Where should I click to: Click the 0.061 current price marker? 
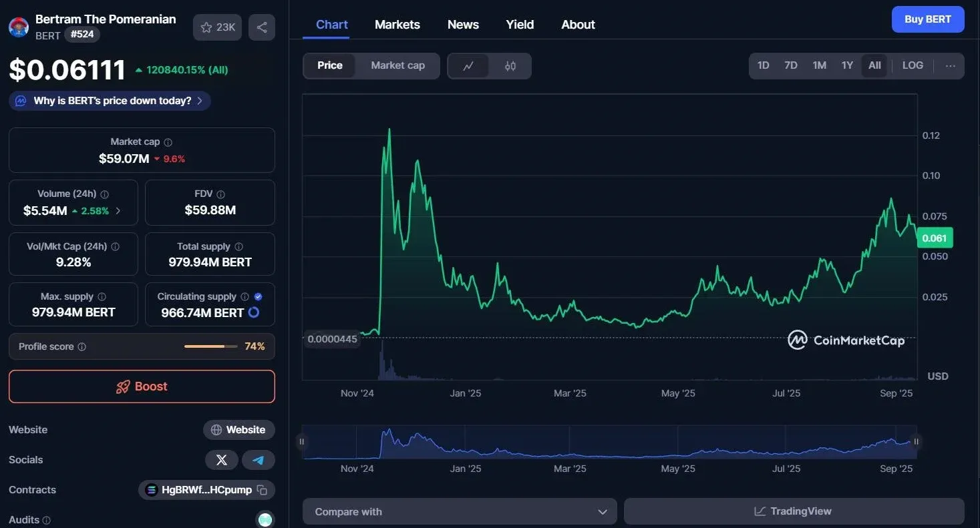[x=934, y=238]
